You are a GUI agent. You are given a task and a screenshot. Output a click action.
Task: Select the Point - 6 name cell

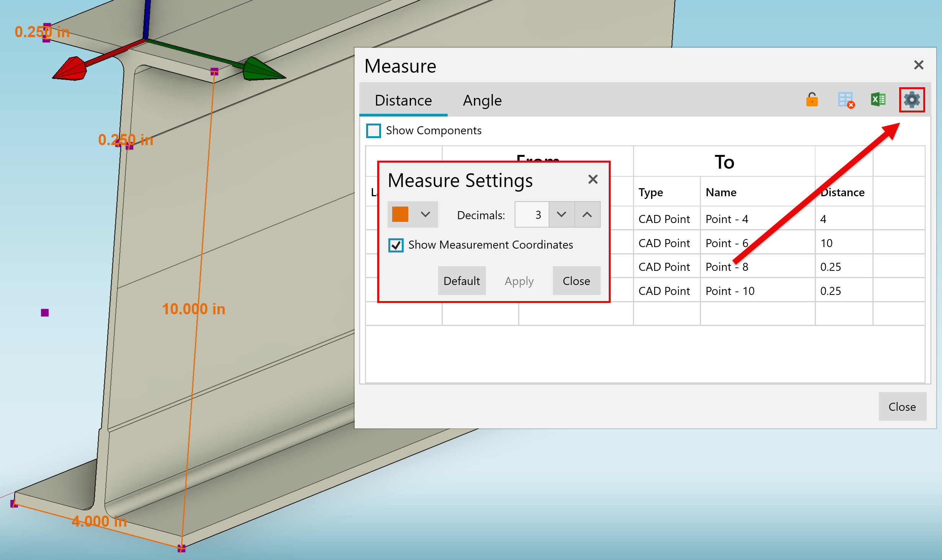758,243
